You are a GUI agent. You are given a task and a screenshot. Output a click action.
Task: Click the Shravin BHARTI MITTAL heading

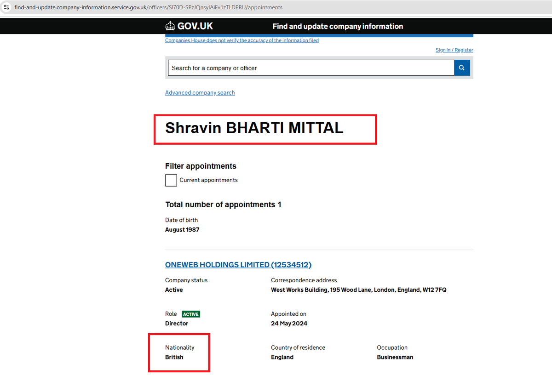tap(254, 128)
